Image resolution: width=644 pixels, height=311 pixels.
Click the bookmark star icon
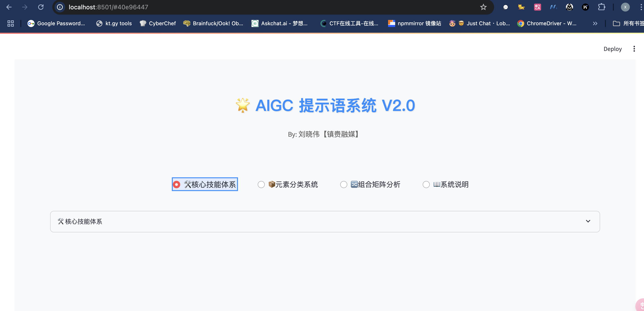pos(483,7)
